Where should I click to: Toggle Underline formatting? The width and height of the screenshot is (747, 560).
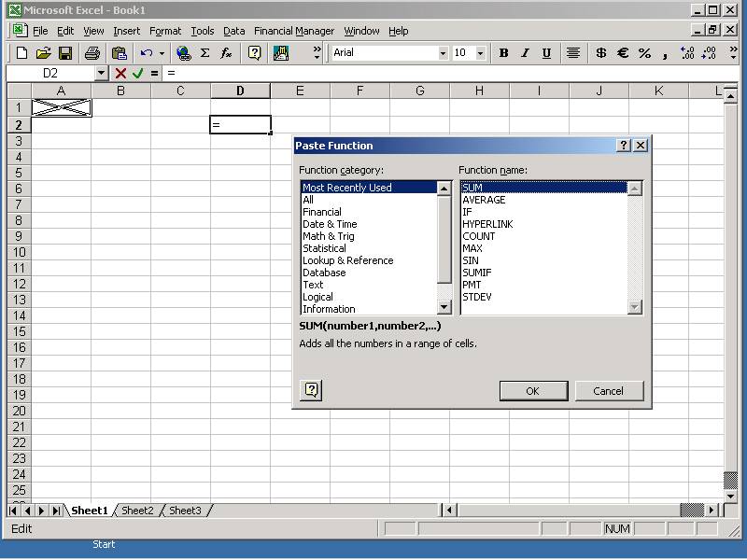pos(546,53)
